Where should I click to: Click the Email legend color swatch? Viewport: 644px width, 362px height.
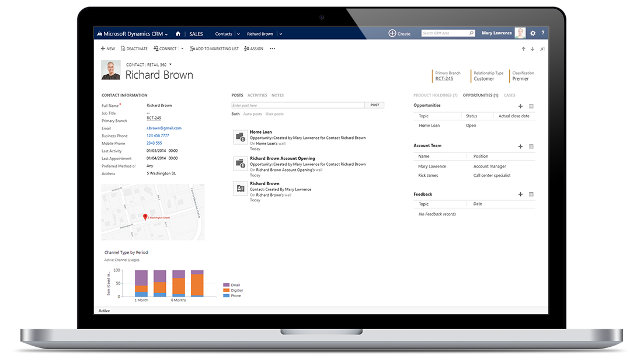tap(227, 285)
